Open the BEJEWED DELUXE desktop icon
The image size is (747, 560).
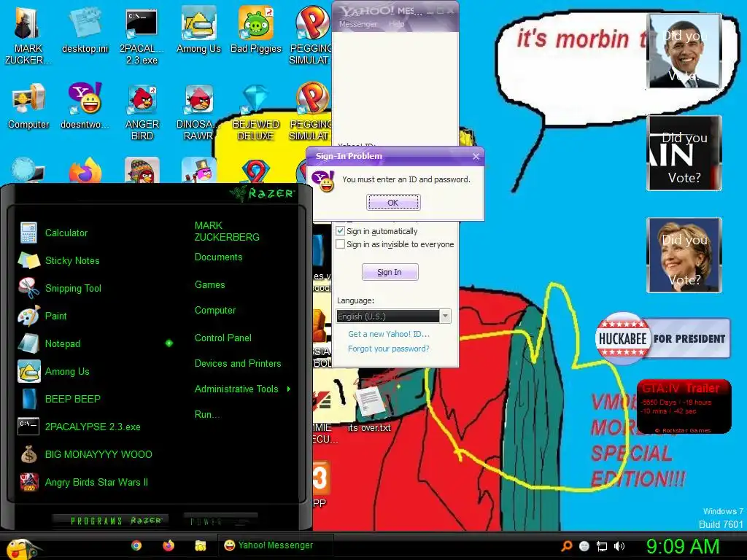pyautogui.click(x=256, y=112)
